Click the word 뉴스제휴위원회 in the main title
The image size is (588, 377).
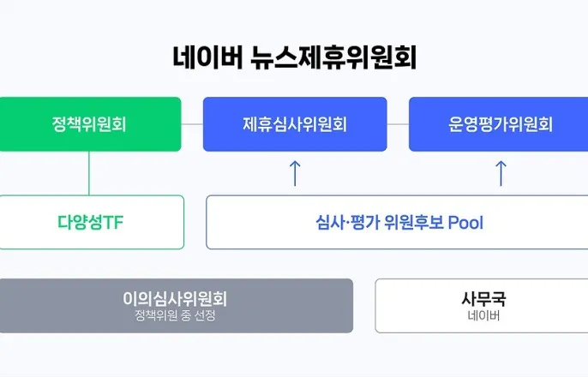tap(334, 57)
